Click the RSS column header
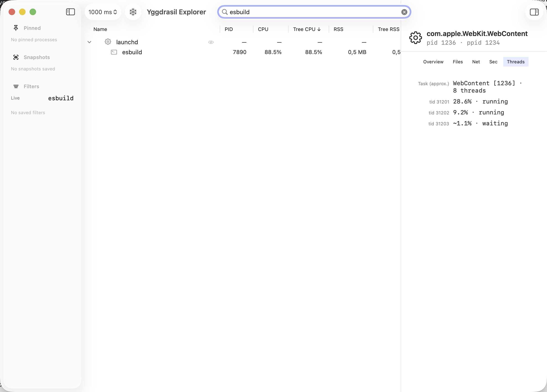This screenshot has height=392, width=547. (338, 29)
